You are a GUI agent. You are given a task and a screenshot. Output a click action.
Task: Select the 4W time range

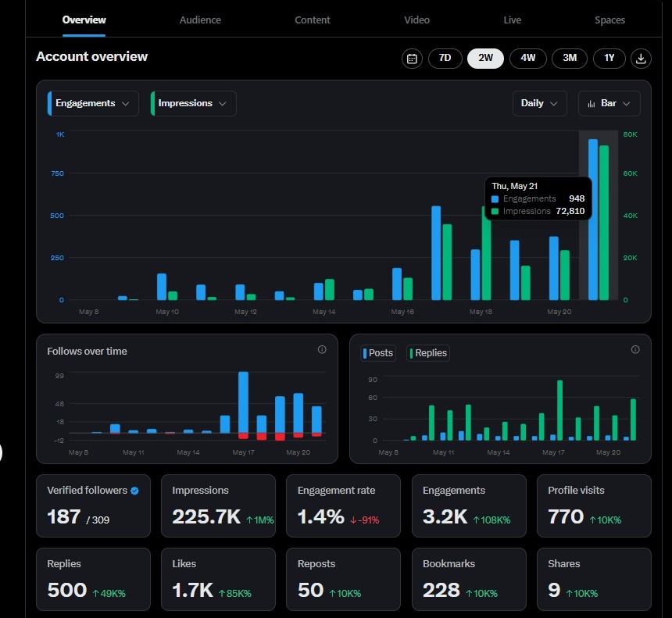click(x=527, y=59)
